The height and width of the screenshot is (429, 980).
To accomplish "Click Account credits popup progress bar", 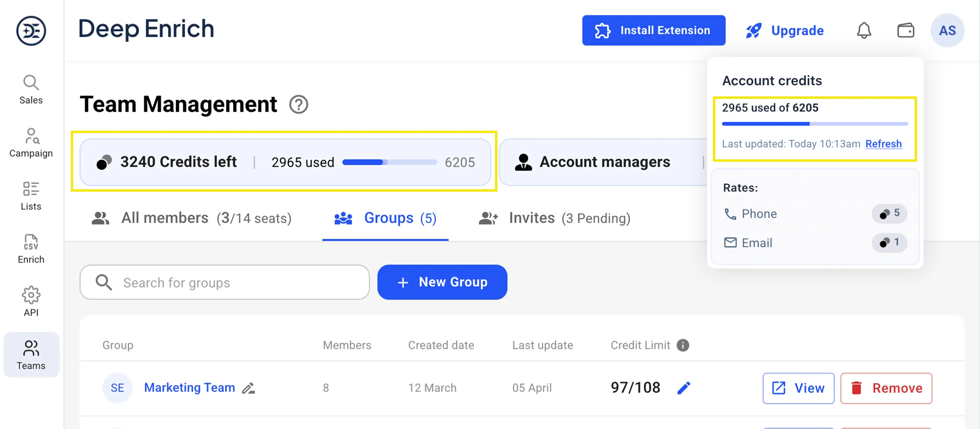I will coord(815,124).
